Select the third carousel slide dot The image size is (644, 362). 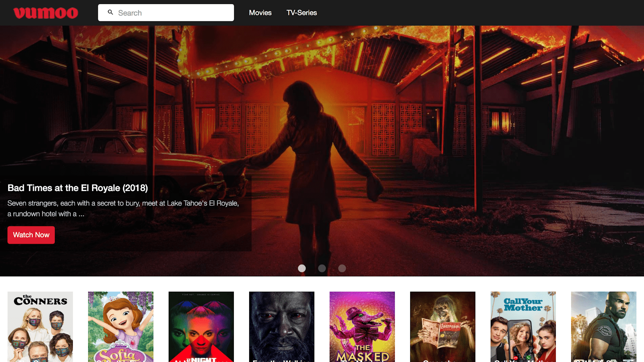click(x=342, y=268)
